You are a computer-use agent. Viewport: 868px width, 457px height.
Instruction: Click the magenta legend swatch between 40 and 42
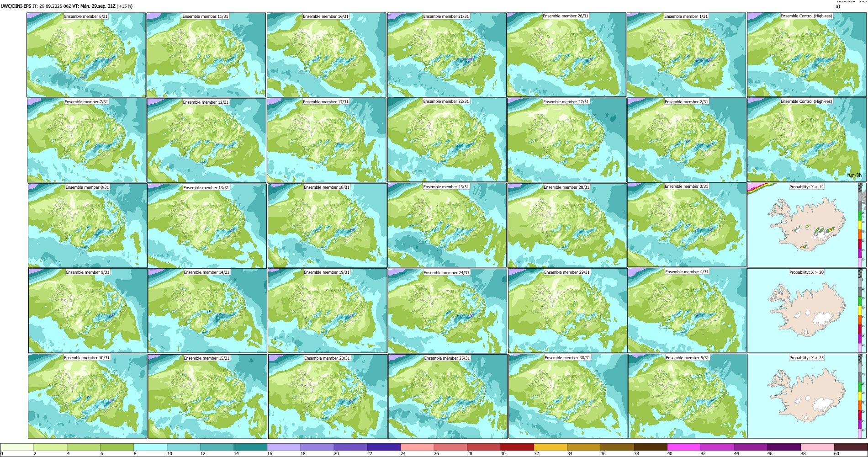click(x=684, y=447)
